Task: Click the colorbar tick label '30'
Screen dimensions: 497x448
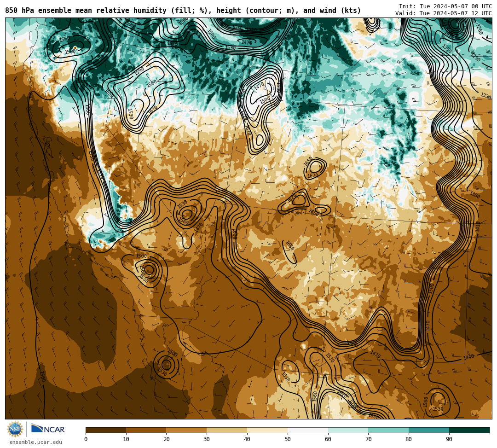Action: point(207,439)
